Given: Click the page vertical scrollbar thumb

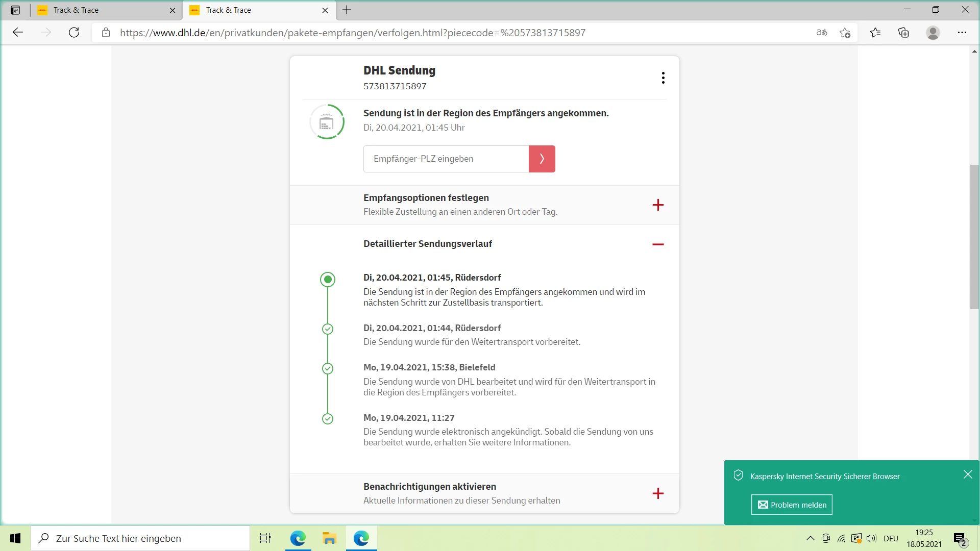Looking at the screenshot, I should click(x=974, y=236).
